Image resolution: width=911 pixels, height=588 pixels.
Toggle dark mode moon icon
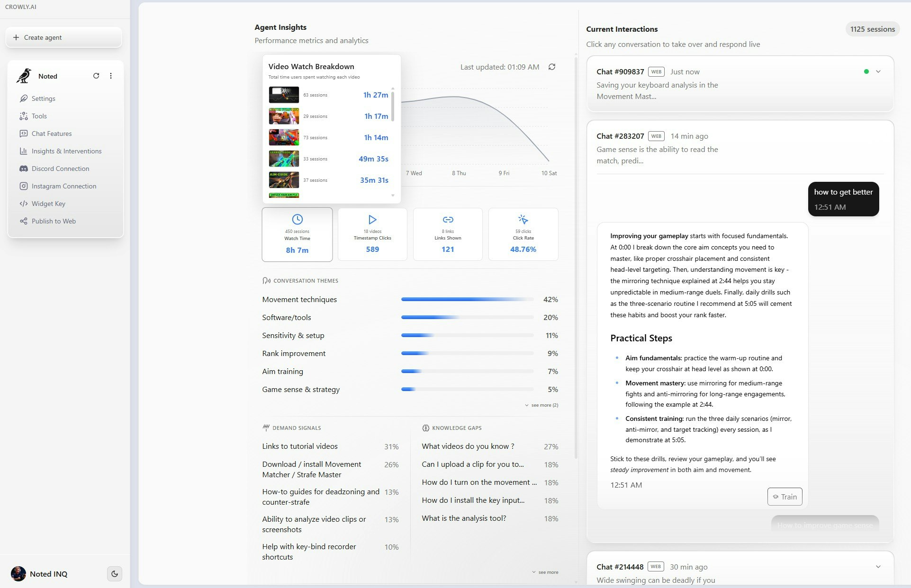(115, 574)
